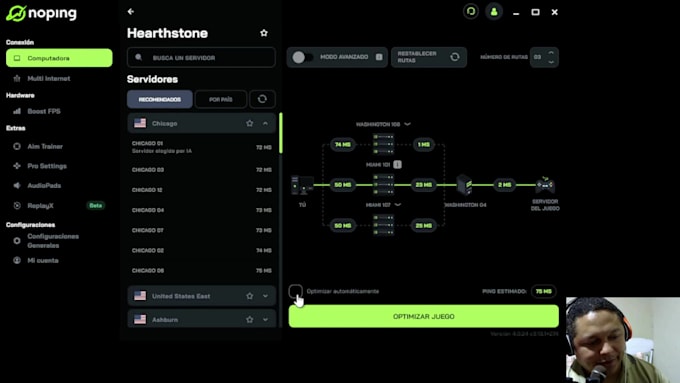Screen dimensions: 680x383
Task: Go back using the arrow icon
Action: point(131,12)
